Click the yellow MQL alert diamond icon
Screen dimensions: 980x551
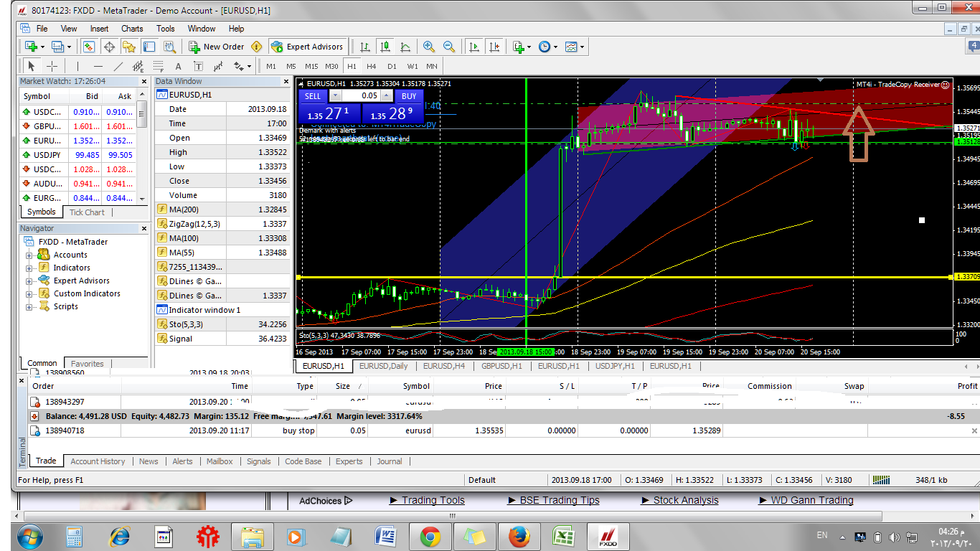(x=257, y=47)
